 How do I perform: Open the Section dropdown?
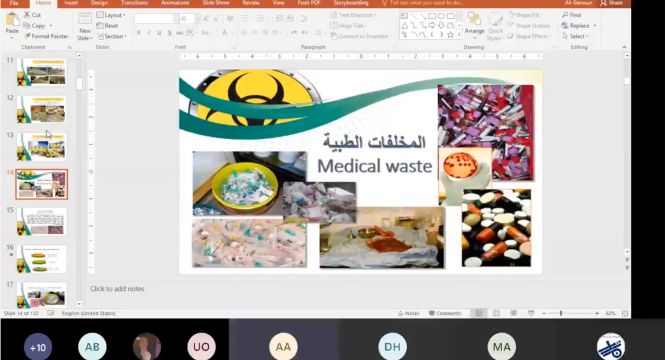pos(112,36)
